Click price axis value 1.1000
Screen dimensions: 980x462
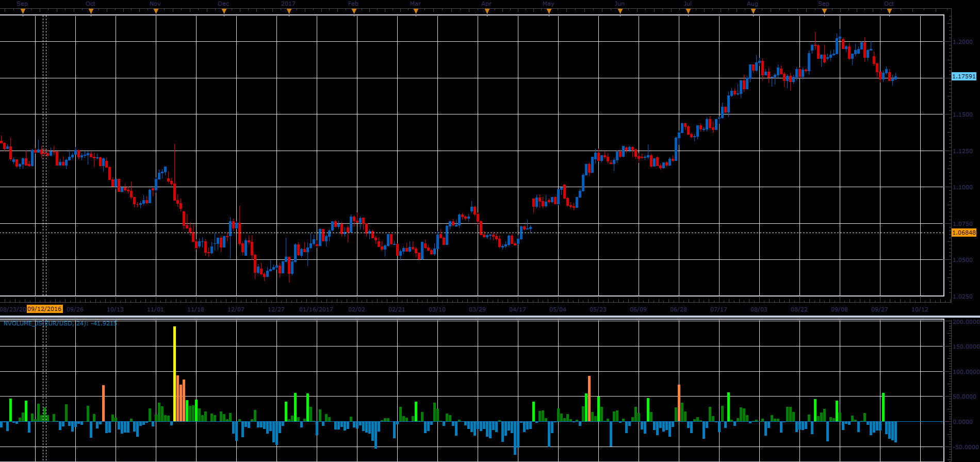click(x=962, y=187)
